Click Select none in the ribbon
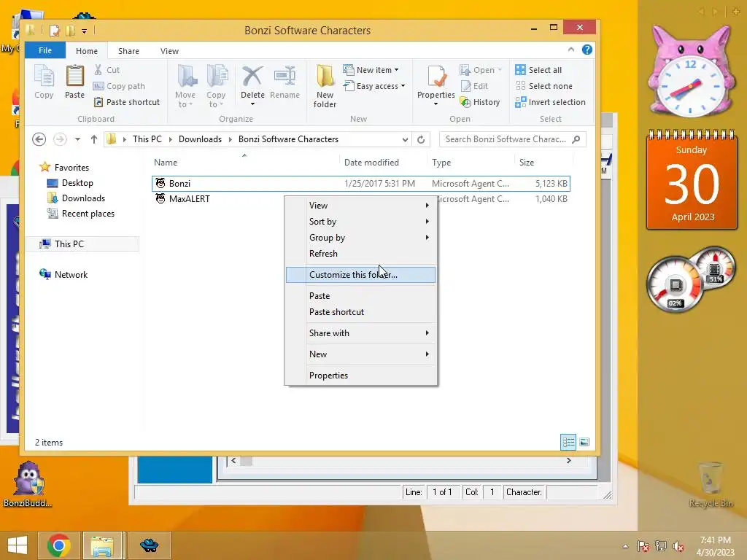The width and height of the screenshot is (747, 560). [544, 86]
